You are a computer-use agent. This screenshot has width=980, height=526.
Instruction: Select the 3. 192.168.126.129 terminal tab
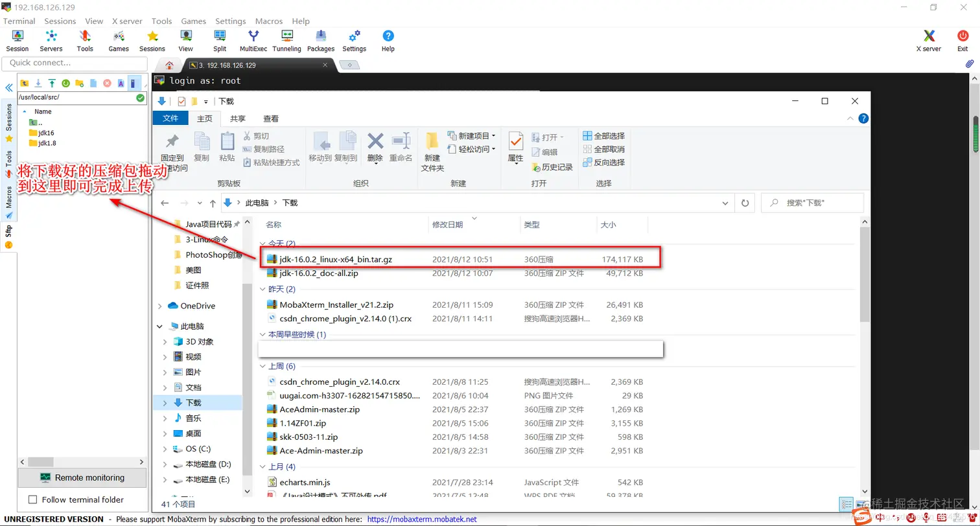click(258, 65)
